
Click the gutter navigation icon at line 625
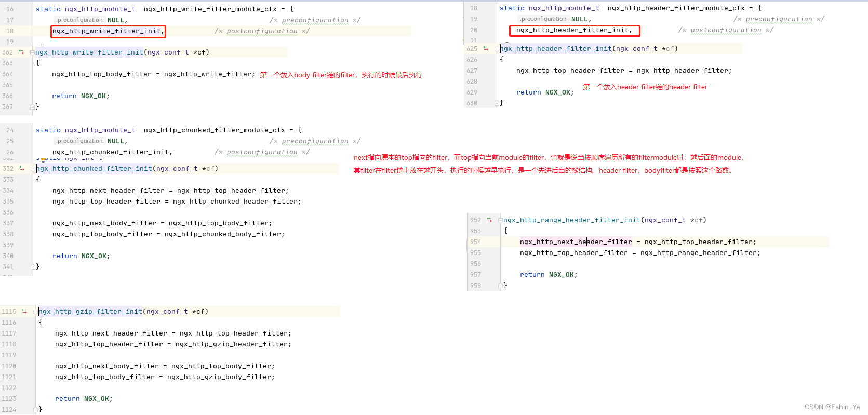[x=486, y=48]
